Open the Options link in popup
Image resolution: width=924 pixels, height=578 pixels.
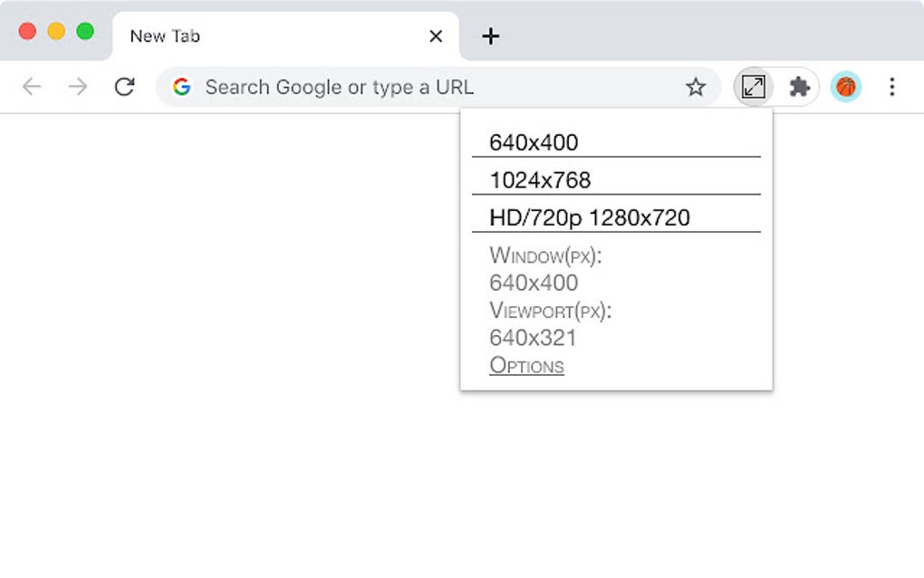click(x=527, y=365)
